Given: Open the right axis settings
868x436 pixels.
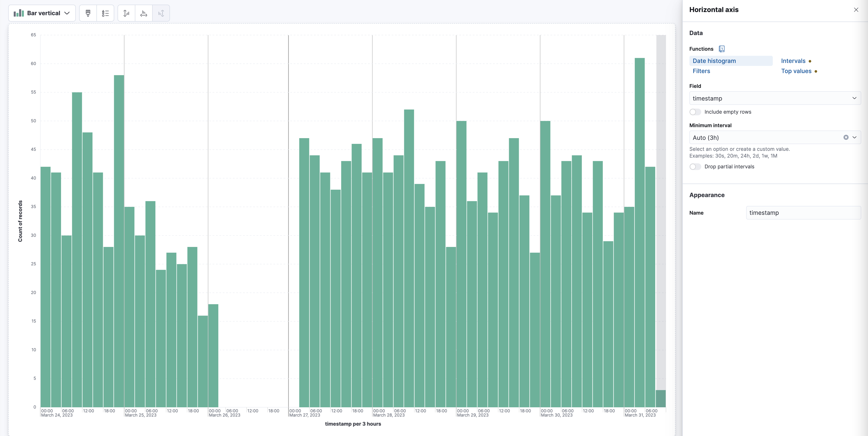Looking at the screenshot, I should [161, 13].
